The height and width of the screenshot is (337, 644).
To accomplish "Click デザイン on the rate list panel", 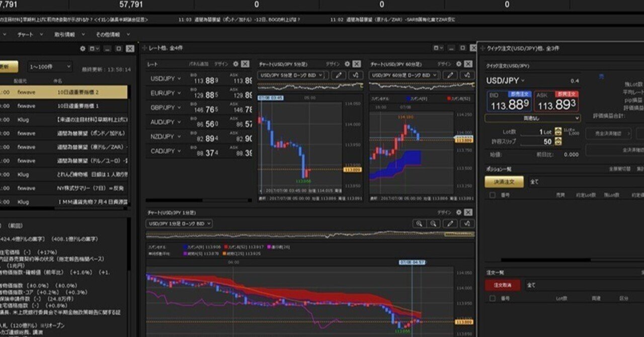I will tap(221, 64).
